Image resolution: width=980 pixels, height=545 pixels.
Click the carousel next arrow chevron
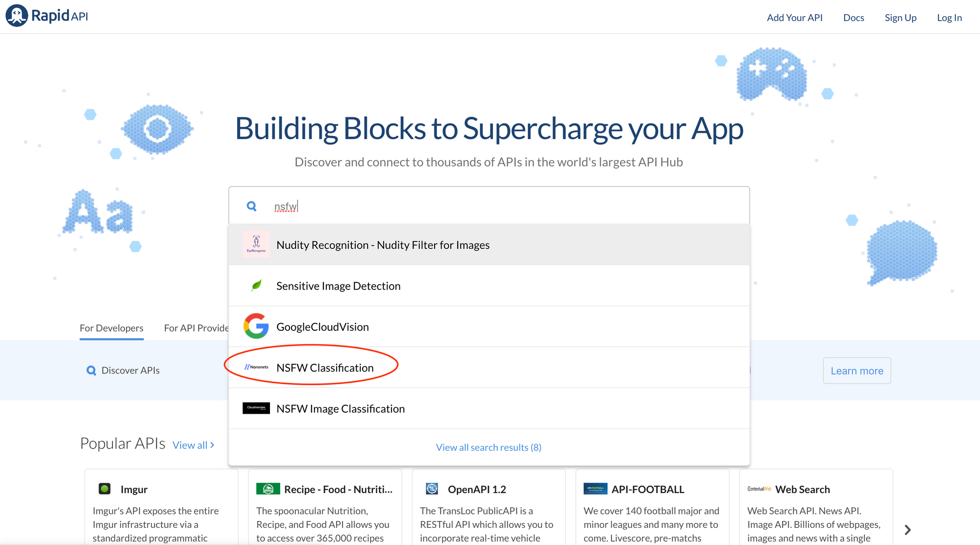click(x=907, y=530)
